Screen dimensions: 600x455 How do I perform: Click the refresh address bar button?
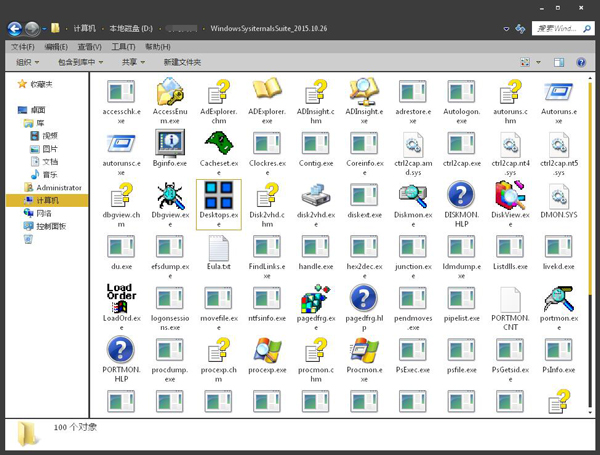tap(520, 28)
